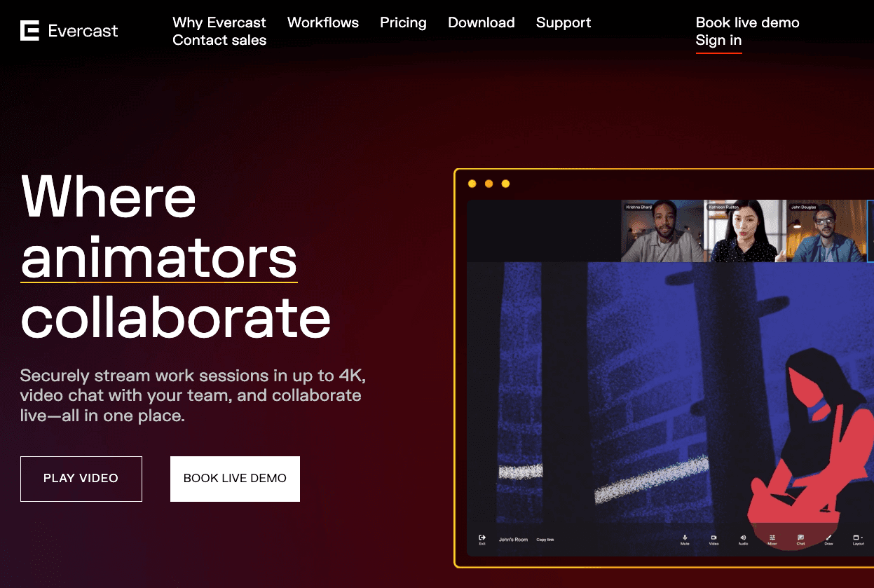Viewport: 874px width, 588px height.
Task: Open the Chat icon
Action: point(800,538)
